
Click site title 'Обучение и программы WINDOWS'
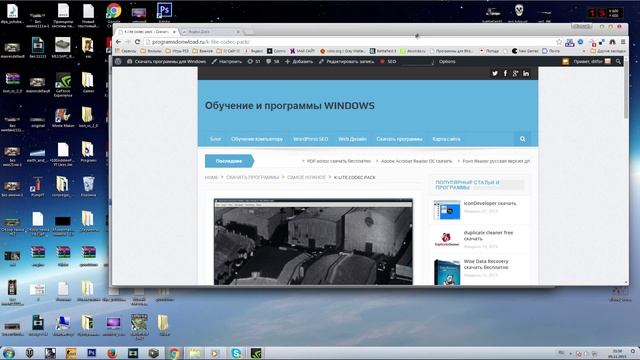(290, 106)
